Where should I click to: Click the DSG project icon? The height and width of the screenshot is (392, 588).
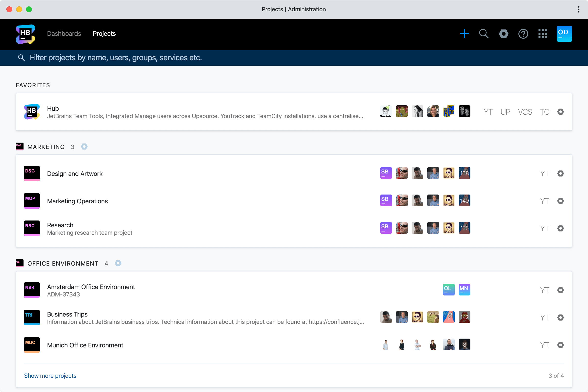(x=32, y=173)
